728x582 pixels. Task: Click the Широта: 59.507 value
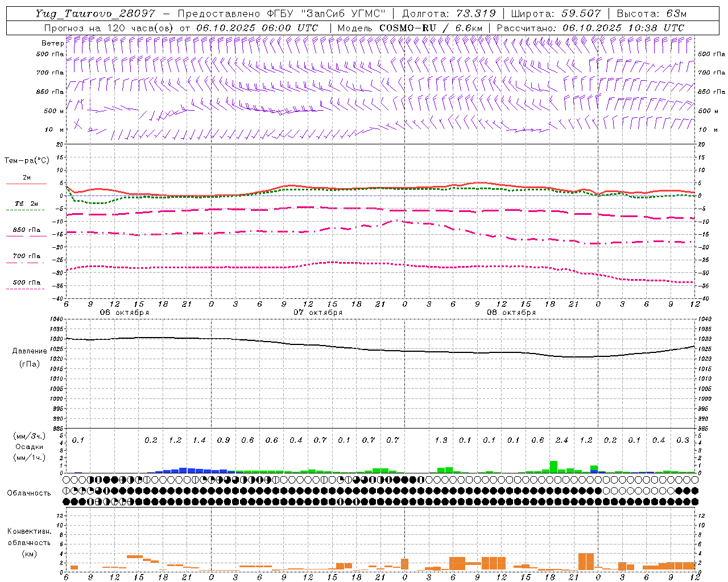click(556, 14)
